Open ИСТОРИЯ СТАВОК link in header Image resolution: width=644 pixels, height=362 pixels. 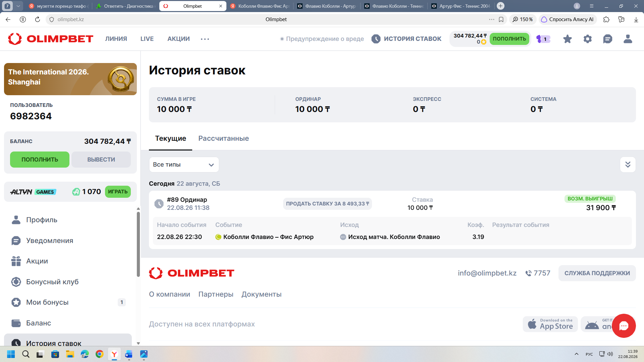click(x=413, y=39)
